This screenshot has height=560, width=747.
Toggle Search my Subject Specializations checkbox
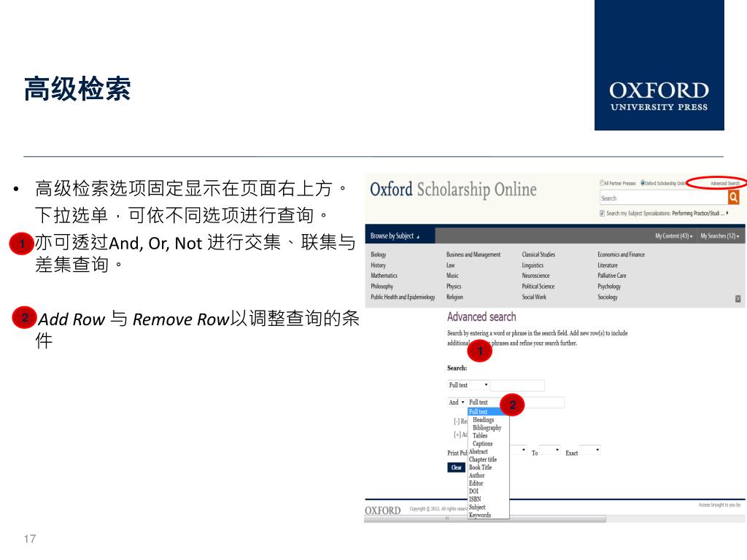602,214
